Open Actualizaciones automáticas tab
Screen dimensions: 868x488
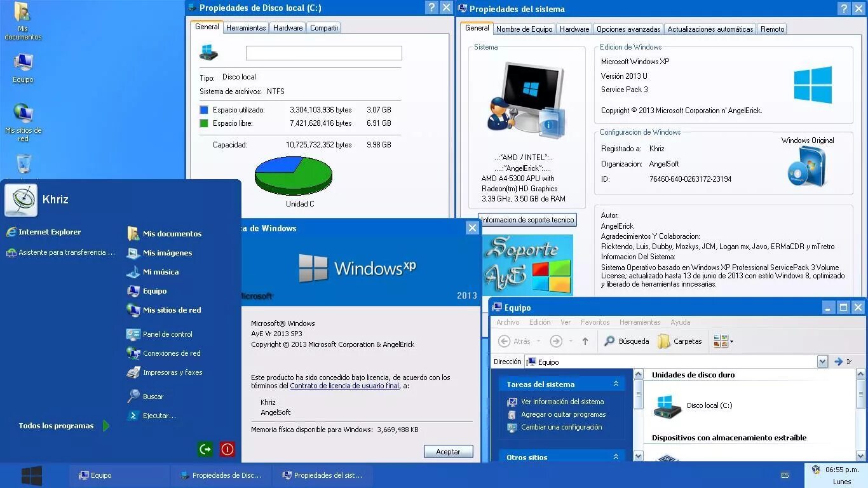click(x=710, y=29)
